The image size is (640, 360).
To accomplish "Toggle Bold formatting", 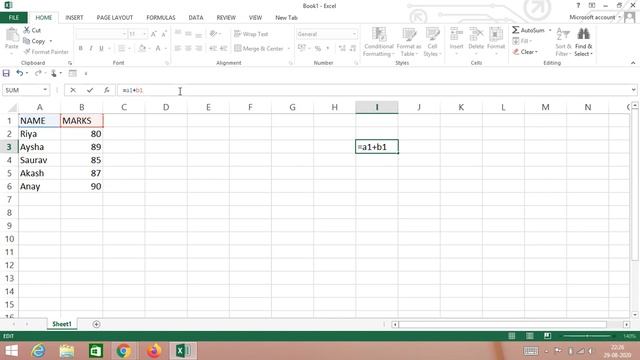I will click(x=80, y=49).
